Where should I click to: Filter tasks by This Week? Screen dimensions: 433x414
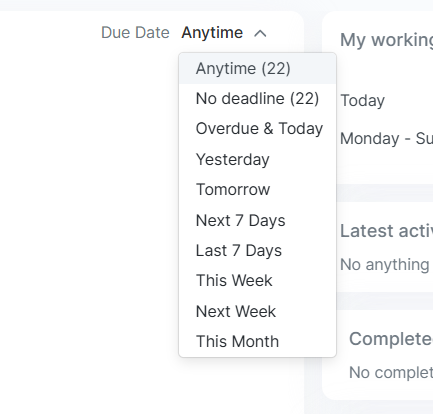[257, 280]
